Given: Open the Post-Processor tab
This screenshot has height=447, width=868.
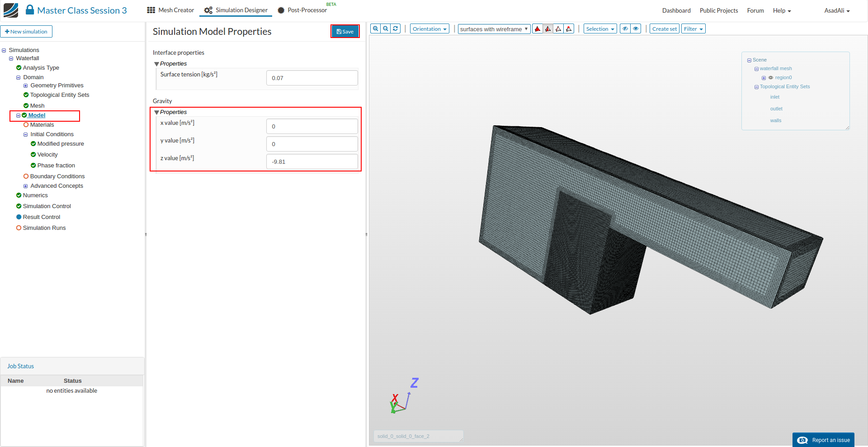Looking at the screenshot, I should (x=302, y=10).
